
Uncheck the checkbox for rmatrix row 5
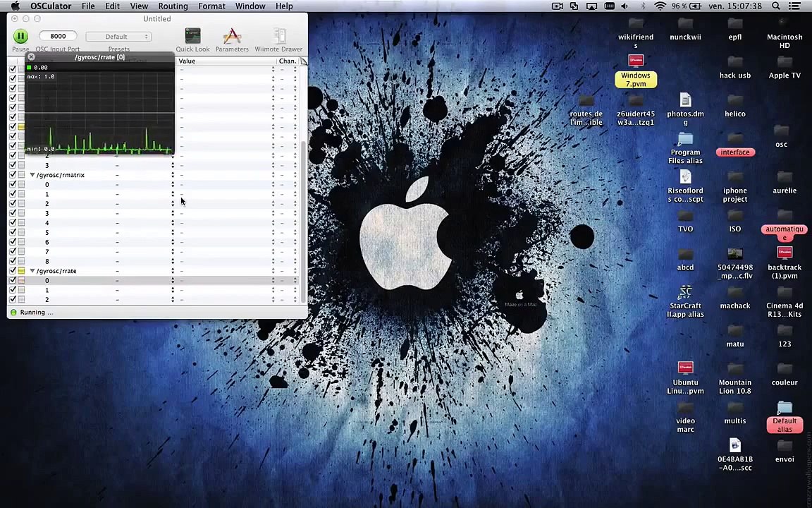coord(13,232)
